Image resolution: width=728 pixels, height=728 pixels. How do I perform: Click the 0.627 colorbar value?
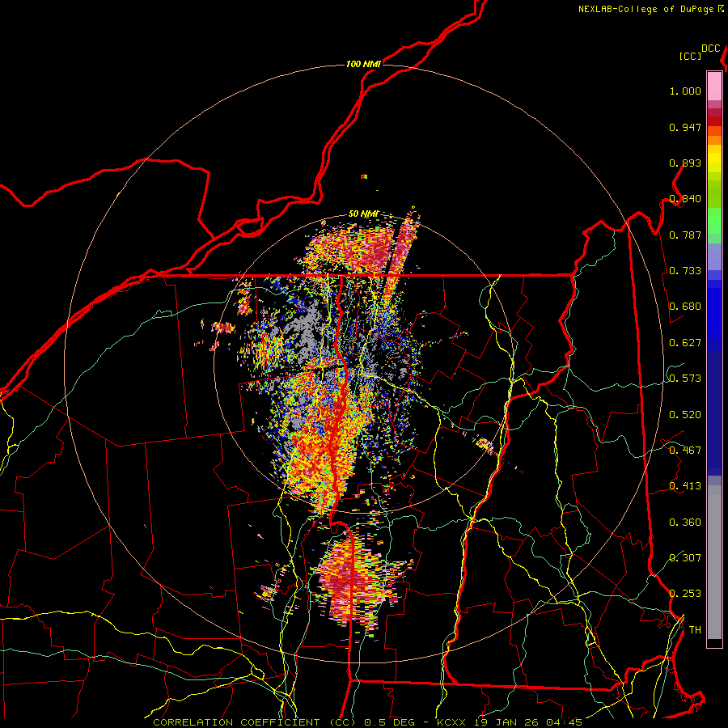click(x=685, y=343)
